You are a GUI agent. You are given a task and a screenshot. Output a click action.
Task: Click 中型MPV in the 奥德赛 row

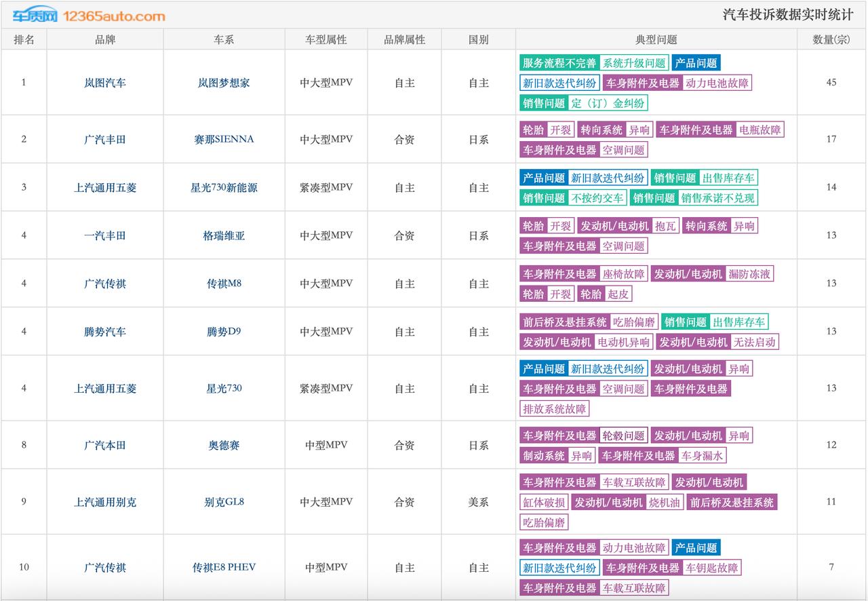pos(326,445)
